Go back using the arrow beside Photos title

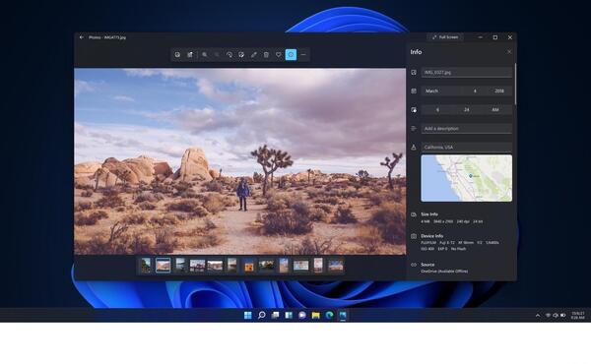pos(82,37)
